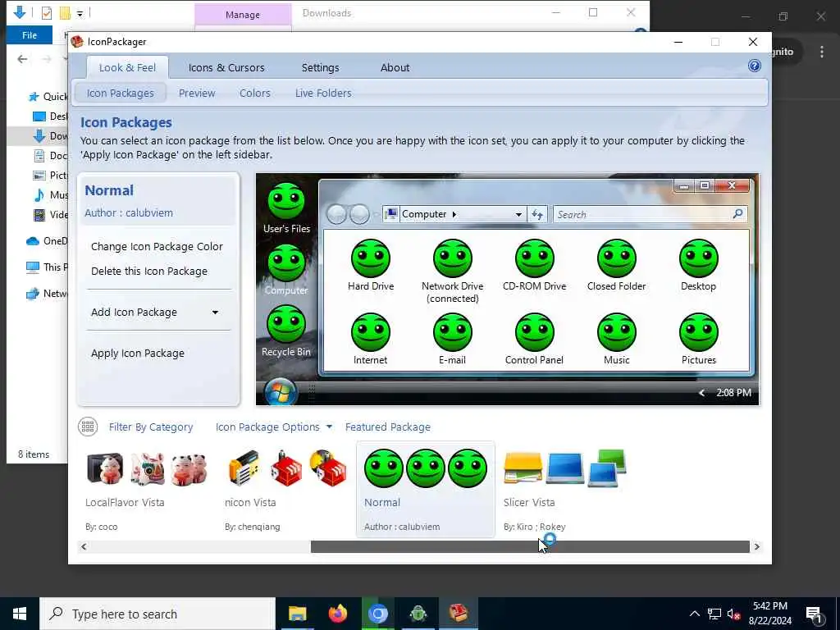Open the Icon Package Options dropdown
Image resolution: width=840 pixels, height=630 pixels.
click(274, 427)
